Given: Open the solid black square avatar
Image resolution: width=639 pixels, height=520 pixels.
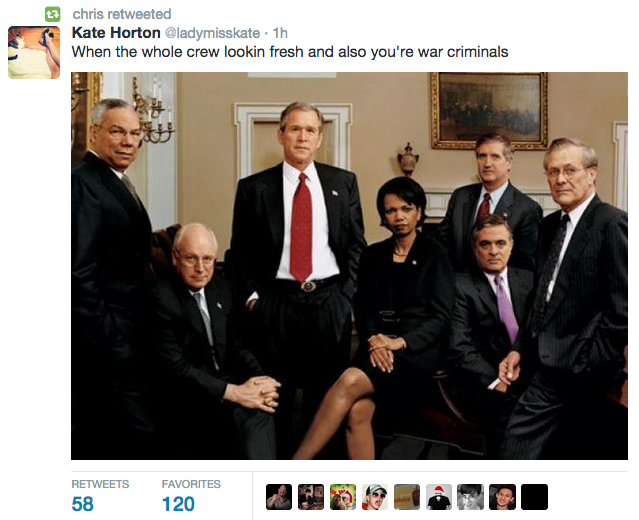Looking at the screenshot, I should pyautogui.click(x=535, y=497).
